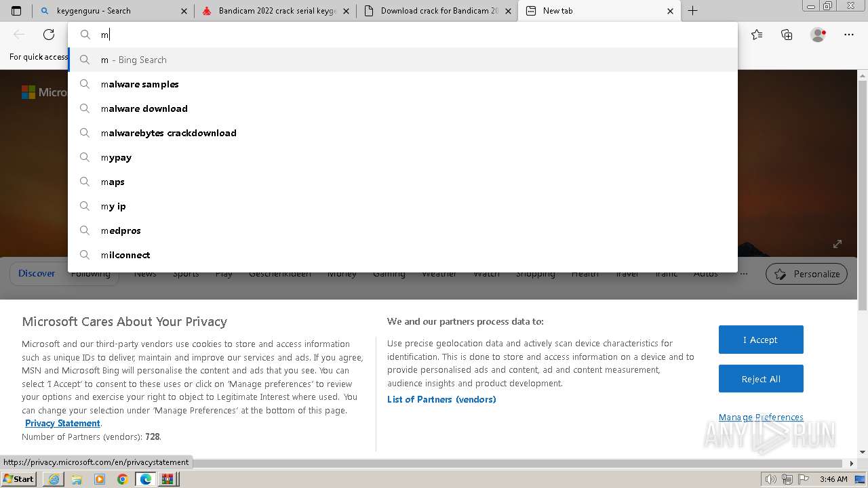Image resolution: width=868 pixels, height=488 pixels.
Task: Click the volume speaker tray icon
Action: (x=771, y=479)
